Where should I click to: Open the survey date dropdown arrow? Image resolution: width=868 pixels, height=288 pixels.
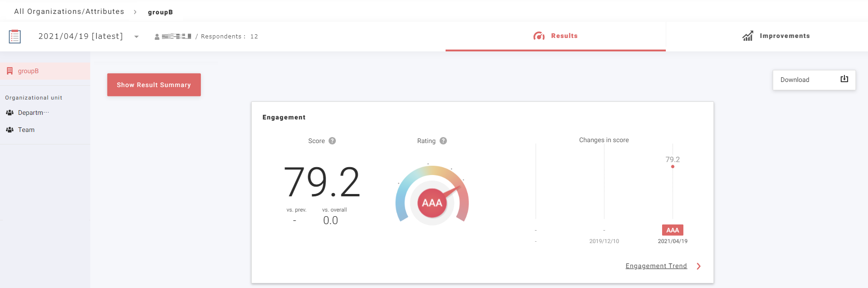tap(136, 37)
